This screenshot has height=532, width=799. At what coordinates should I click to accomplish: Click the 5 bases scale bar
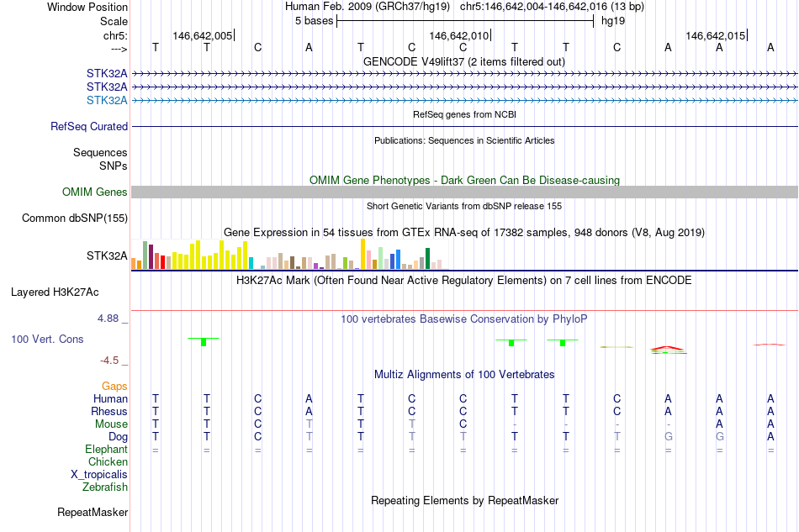(465, 21)
